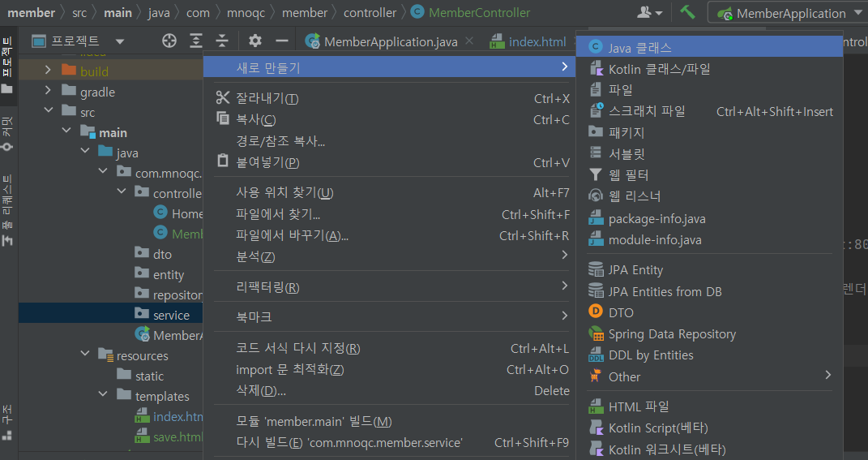Create a new 서블릿
Screen dimensions: 868x460
tap(710, 153)
